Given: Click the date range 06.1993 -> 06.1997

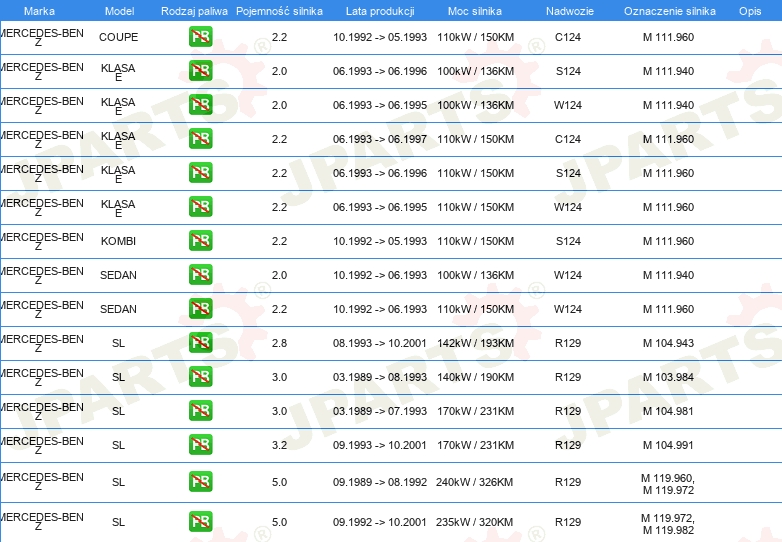Looking at the screenshot, I should [x=380, y=139].
